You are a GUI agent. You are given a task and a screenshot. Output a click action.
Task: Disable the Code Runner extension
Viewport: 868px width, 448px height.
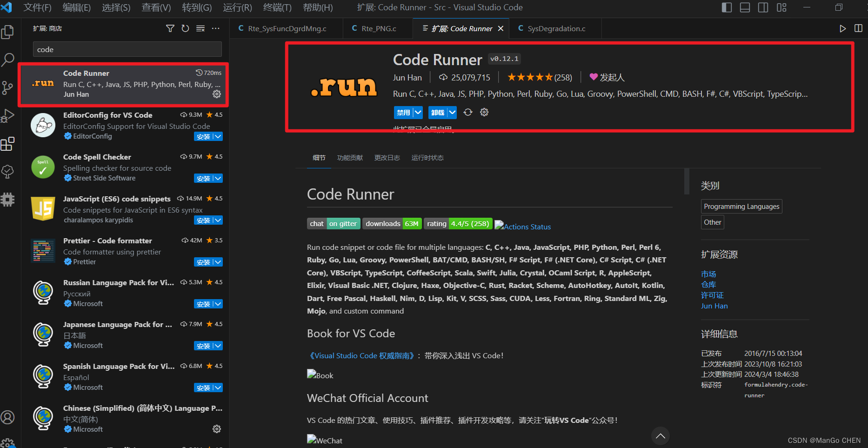point(404,112)
